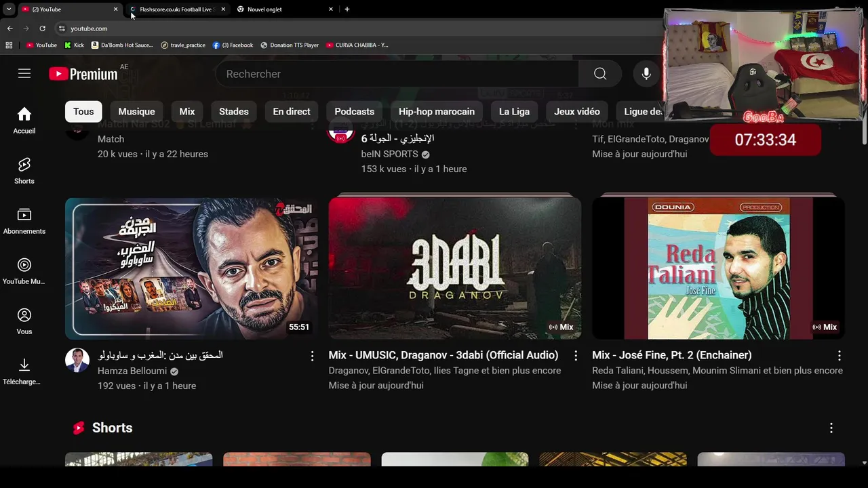Select the En direct filter chip
The width and height of the screenshot is (868, 488).
point(292,112)
